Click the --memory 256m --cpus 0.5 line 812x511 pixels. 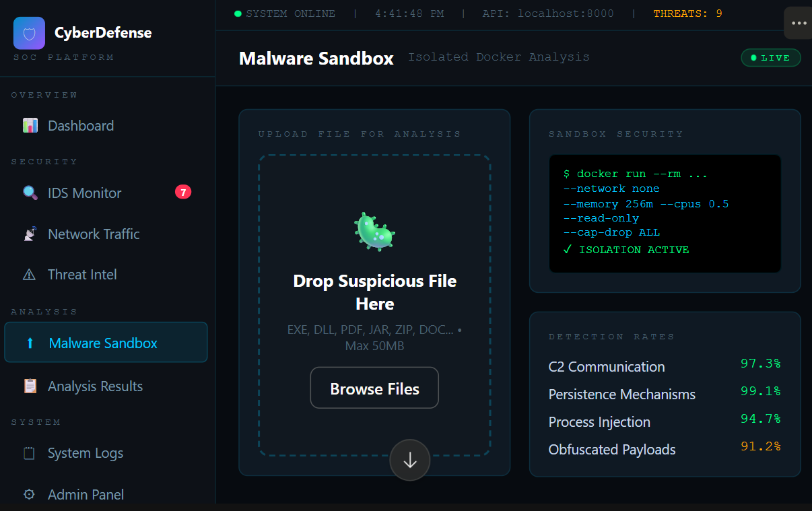click(646, 204)
